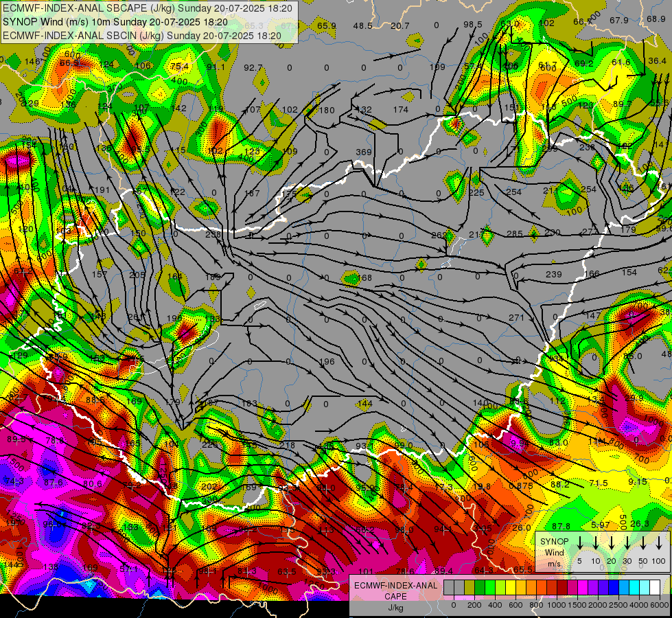Pick the amber swatch after the 600 mark
This screenshot has width=672, height=618.
[521, 587]
